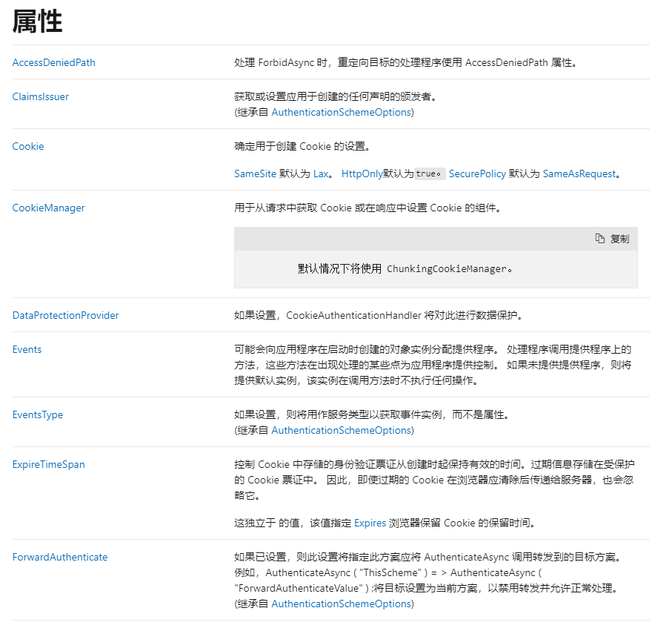Open the EventsType property page

37,414
